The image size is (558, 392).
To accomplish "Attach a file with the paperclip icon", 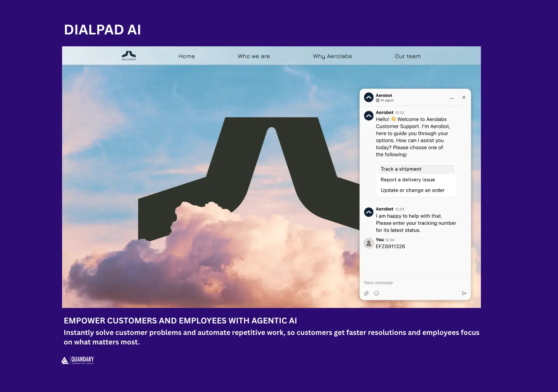I will [x=366, y=293].
